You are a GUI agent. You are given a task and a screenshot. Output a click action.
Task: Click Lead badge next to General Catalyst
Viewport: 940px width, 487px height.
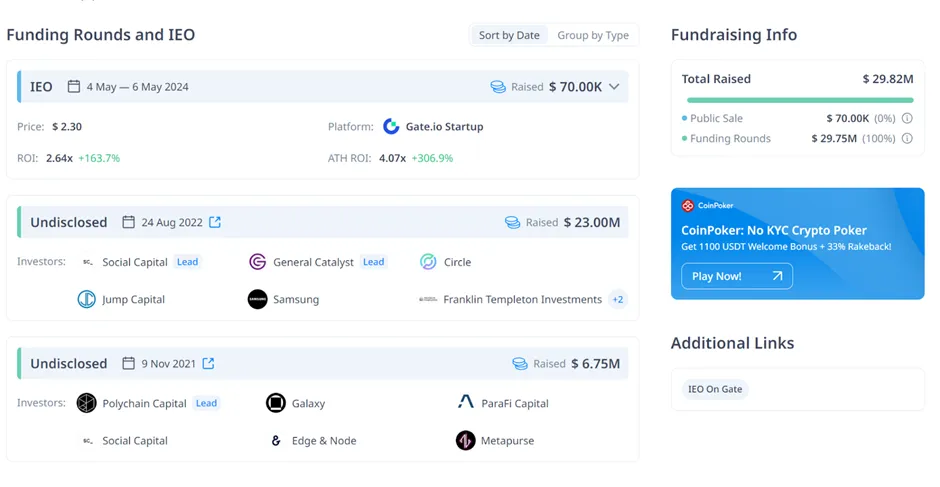(373, 262)
